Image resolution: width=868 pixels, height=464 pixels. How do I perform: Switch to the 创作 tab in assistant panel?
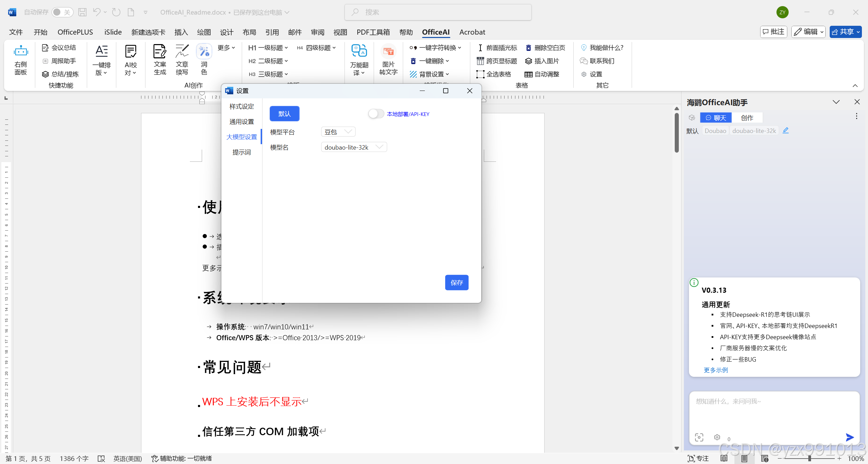pyautogui.click(x=747, y=118)
